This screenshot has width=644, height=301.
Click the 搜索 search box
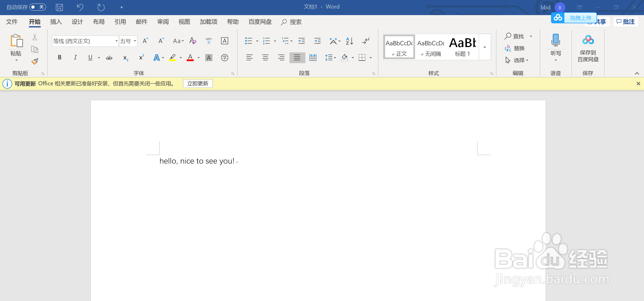(x=291, y=22)
